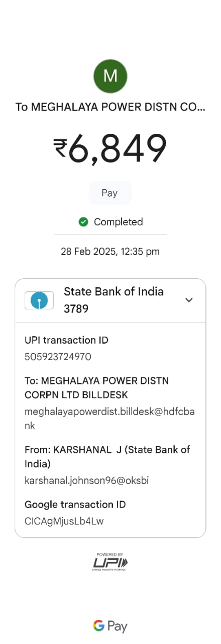
Task: Click the karshanal.johnson96@oksbi UPI address
Action: click(x=87, y=480)
